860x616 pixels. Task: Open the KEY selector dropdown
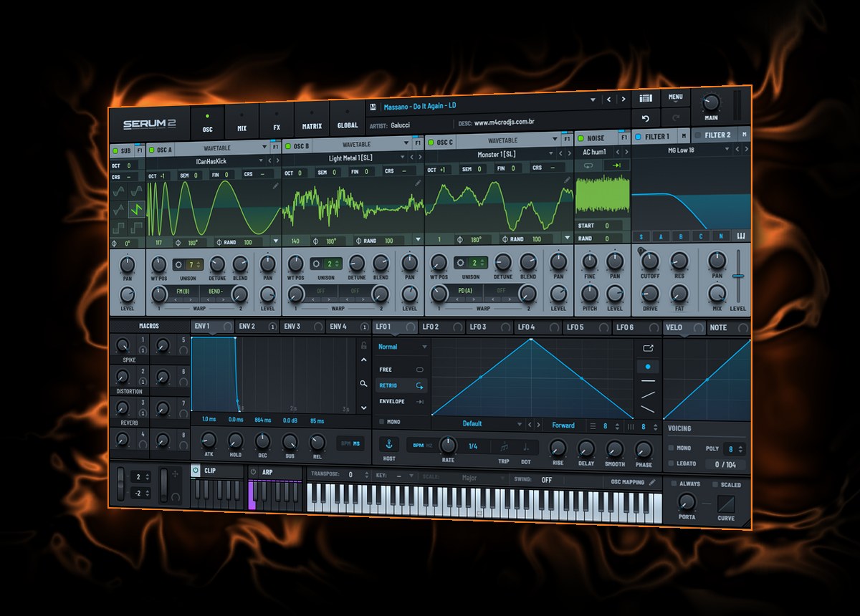(x=398, y=476)
